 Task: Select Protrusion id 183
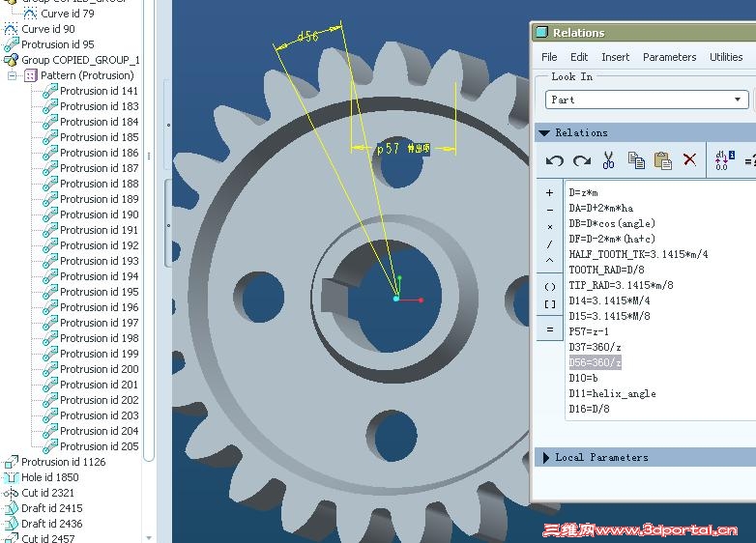click(x=99, y=106)
